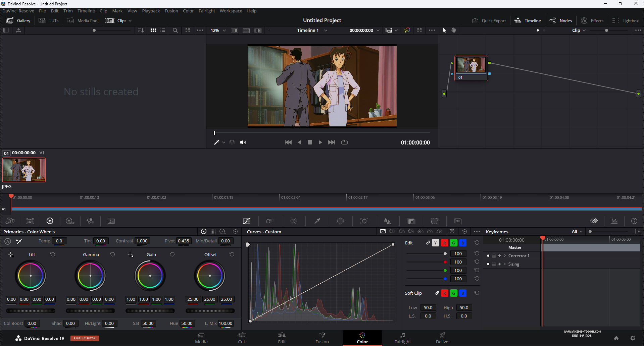Viewport: 644px width, 346px height.
Task: Select the hand pan tool in node editor
Action: 454,30
